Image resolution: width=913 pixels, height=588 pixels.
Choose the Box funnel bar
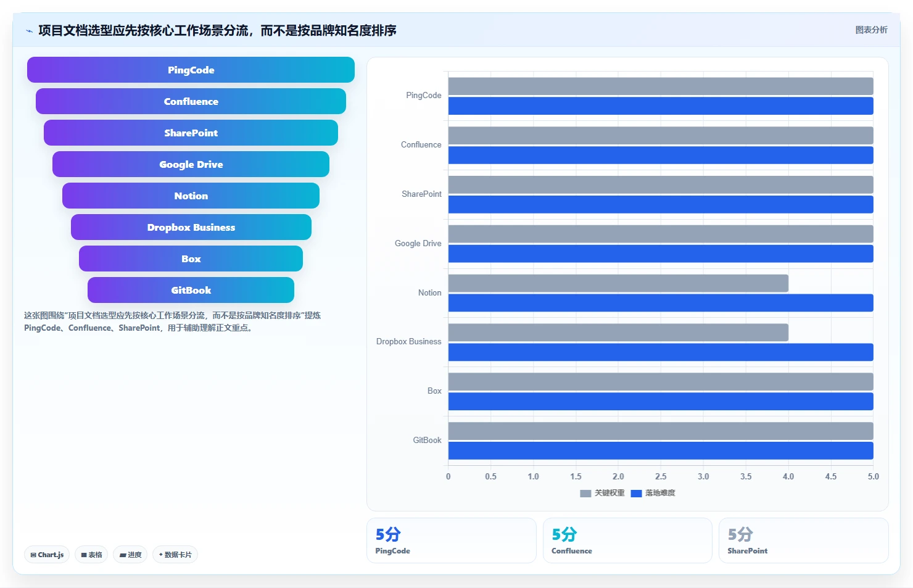(x=191, y=259)
